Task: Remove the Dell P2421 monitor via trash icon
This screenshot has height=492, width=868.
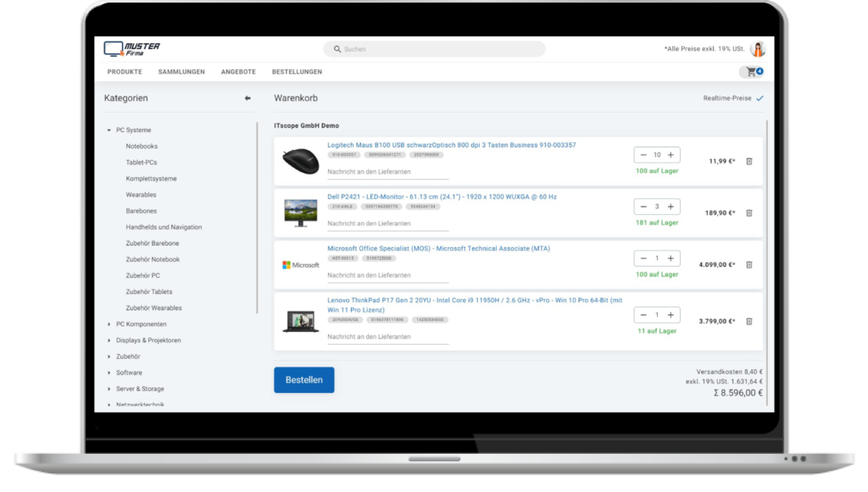Action: (749, 213)
